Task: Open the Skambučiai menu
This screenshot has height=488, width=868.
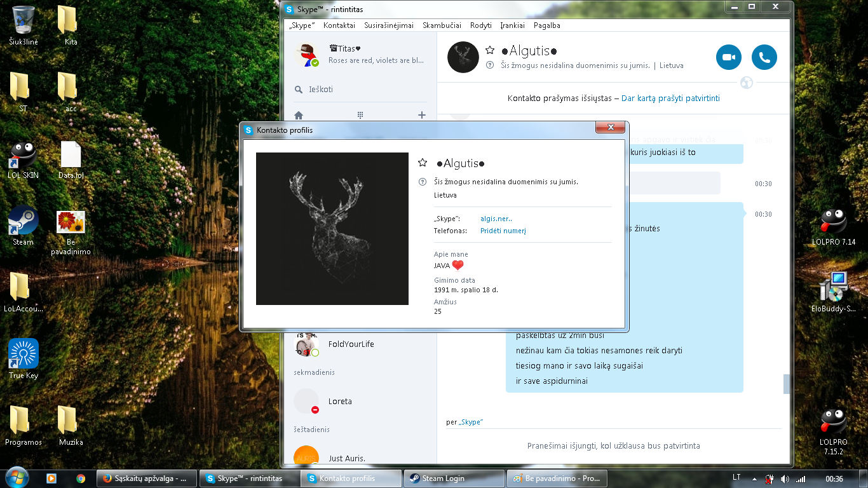Action: [442, 25]
